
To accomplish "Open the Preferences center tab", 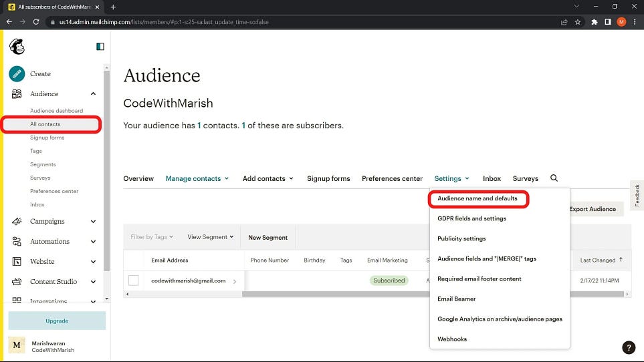I will pyautogui.click(x=393, y=179).
